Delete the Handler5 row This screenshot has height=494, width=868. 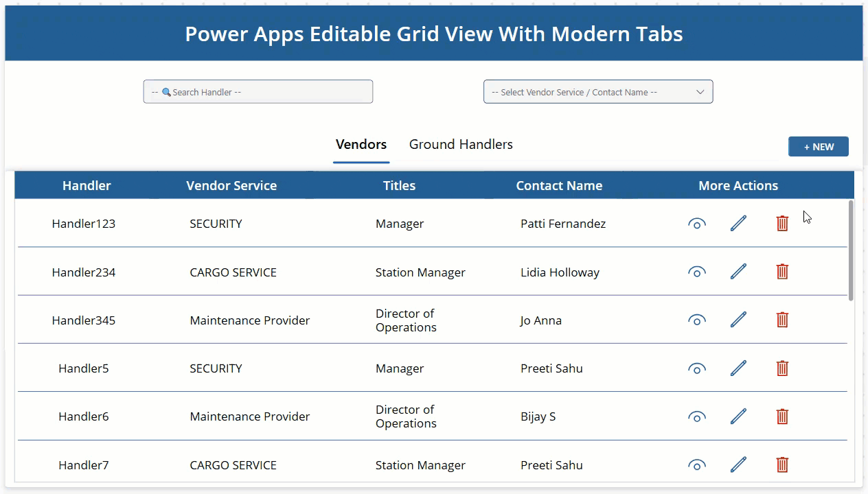pyautogui.click(x=782, y=368)
